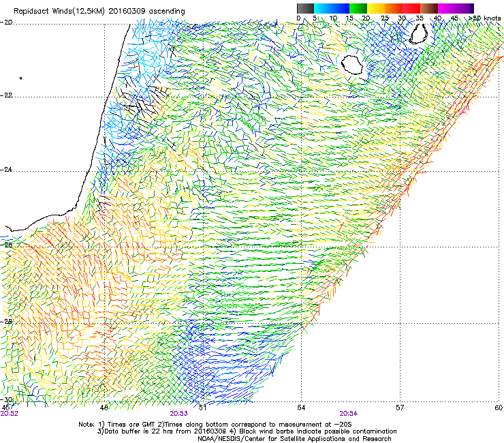504x443 pixels.
Task: Click the purple '20:54' time label
Action: click(349, 414)
